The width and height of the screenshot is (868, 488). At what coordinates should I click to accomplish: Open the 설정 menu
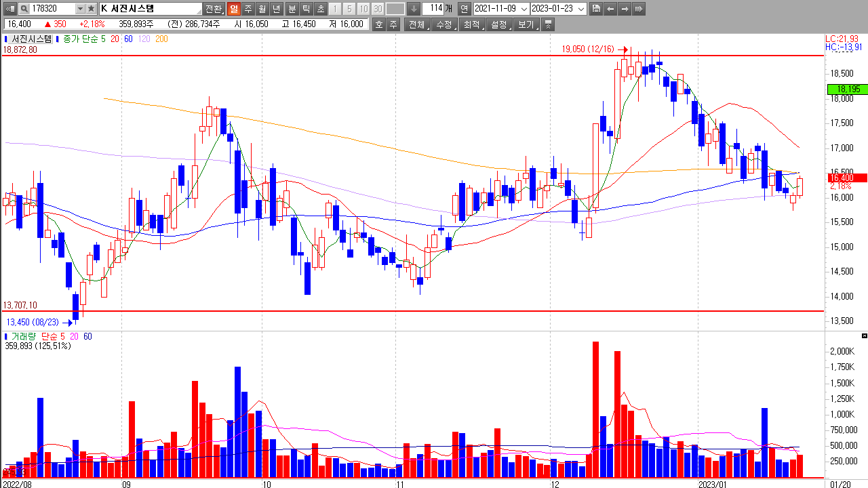499,24
